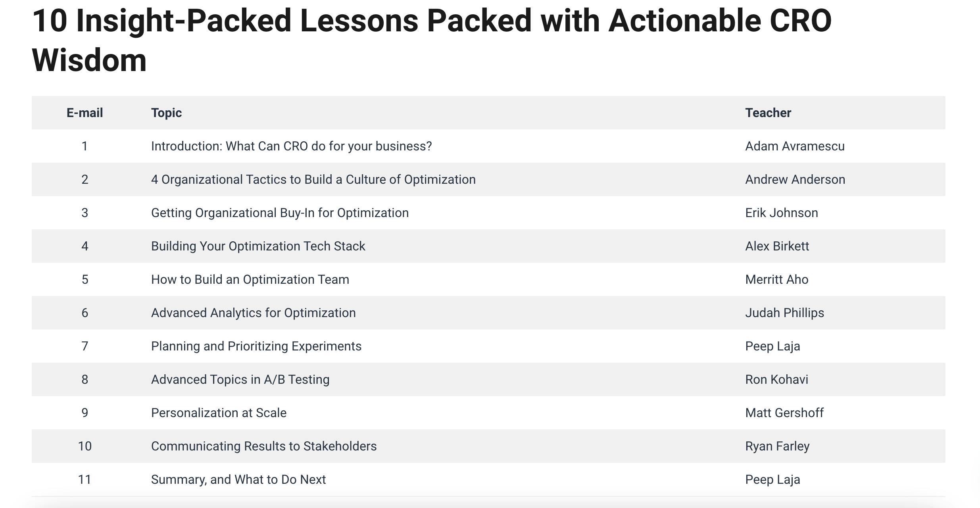Select teacher name Matt Gershoff

tap(784, 413)
